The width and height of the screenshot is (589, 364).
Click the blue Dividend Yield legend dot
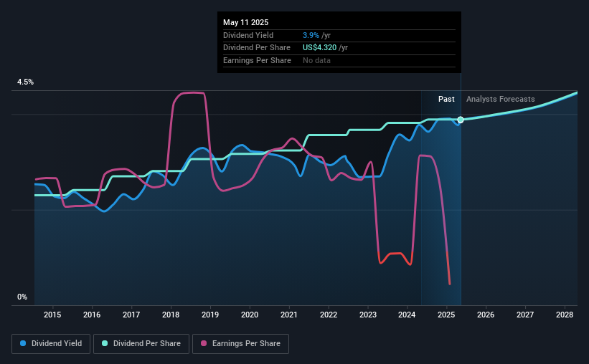[23, 343]
